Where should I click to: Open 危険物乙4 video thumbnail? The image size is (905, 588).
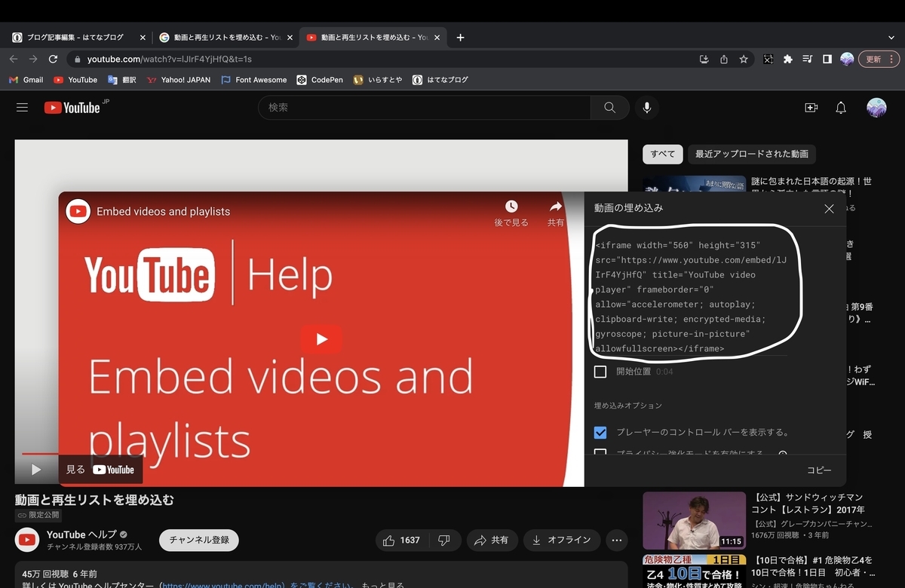(x=694, y=571)
